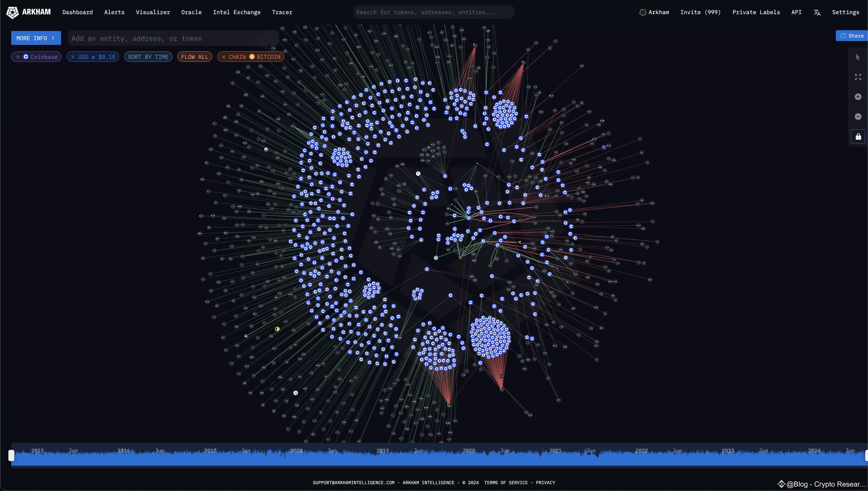Viewport: 868px width, 491px height.
Task: Focus the 'Add an entity, address' input
Action: (x=173, y=38)
